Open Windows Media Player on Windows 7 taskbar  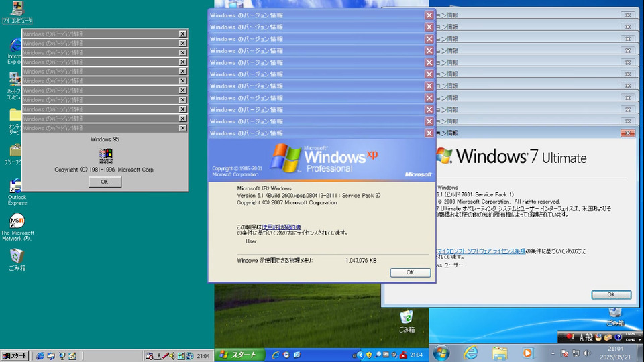pos(527,353)
